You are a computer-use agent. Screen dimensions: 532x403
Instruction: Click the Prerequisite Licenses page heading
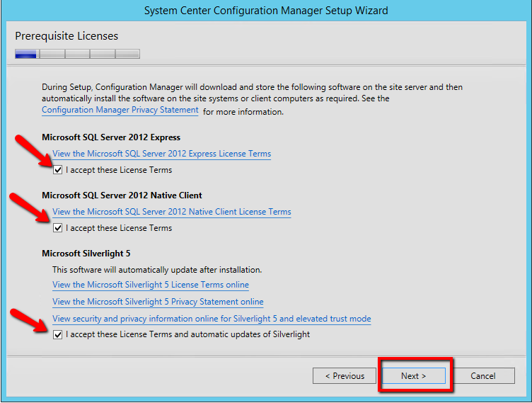click(66, 36)
